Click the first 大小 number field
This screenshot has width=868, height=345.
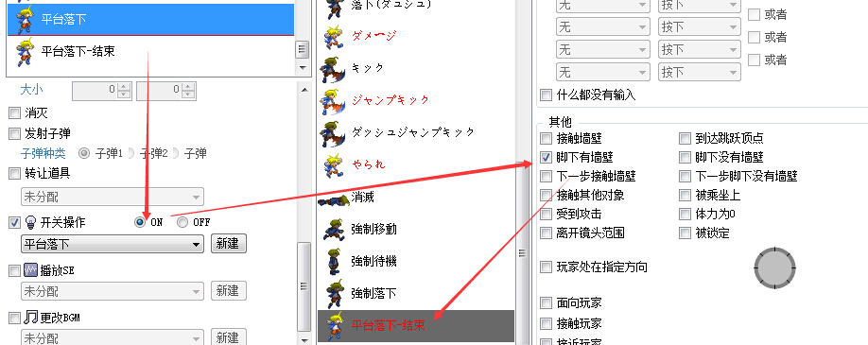(x=95, y=91)
